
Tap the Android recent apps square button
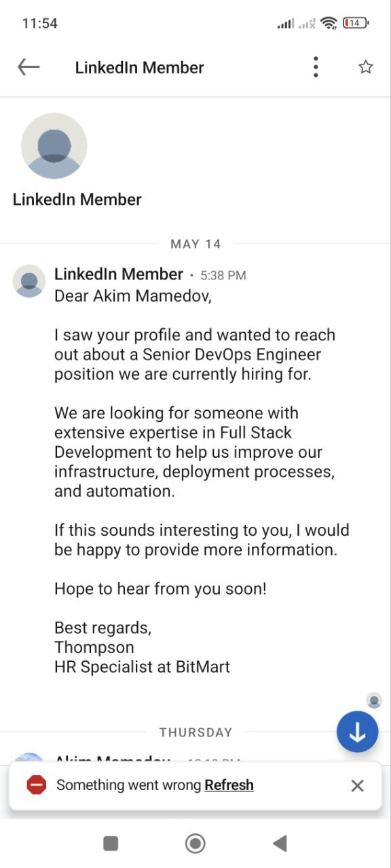click(x=111, y=843)
